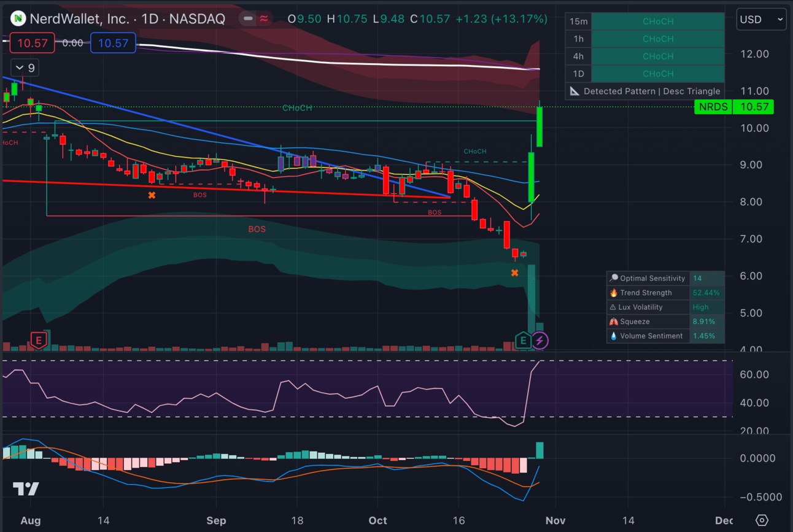
Task: Click the triangle ruler icon beside Detected Pattern
Action: coord(574,91)
